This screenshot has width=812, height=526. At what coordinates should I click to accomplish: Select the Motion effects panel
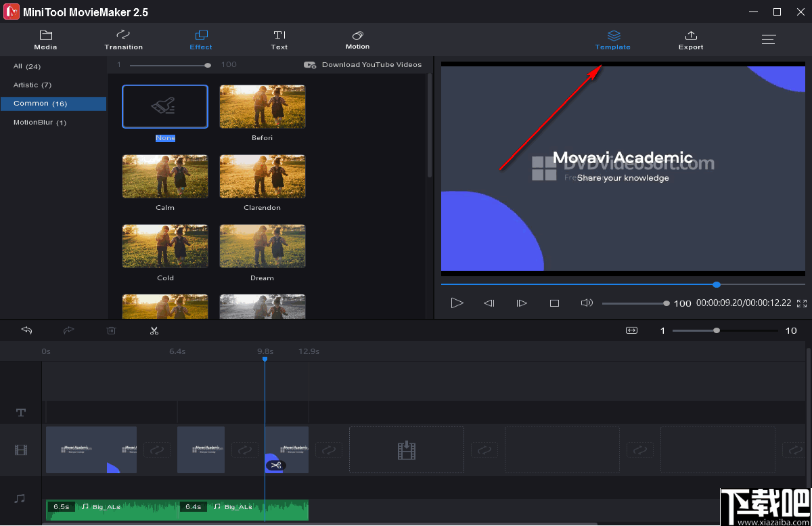coord(357,39)
